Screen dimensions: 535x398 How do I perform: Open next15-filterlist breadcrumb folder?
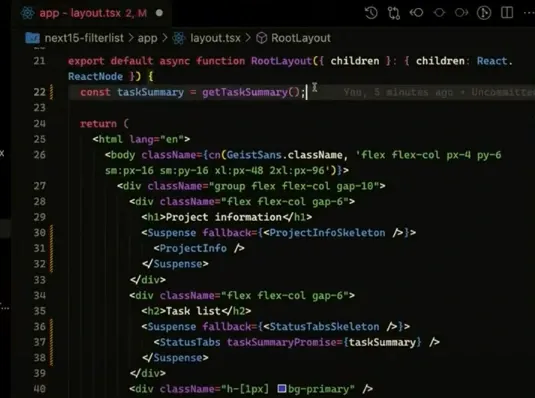pyautogui.click(x=84, y=38)
